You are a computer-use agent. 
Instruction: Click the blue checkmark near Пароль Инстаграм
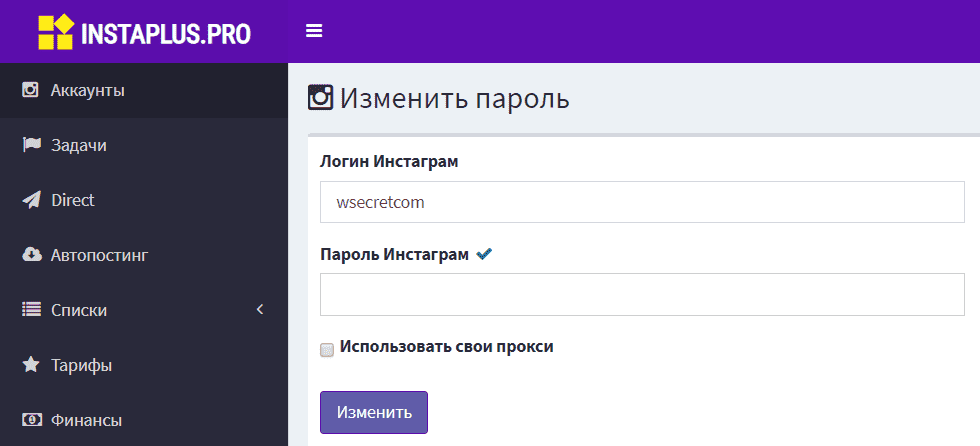pyautogui.click(x=484, y=254)
